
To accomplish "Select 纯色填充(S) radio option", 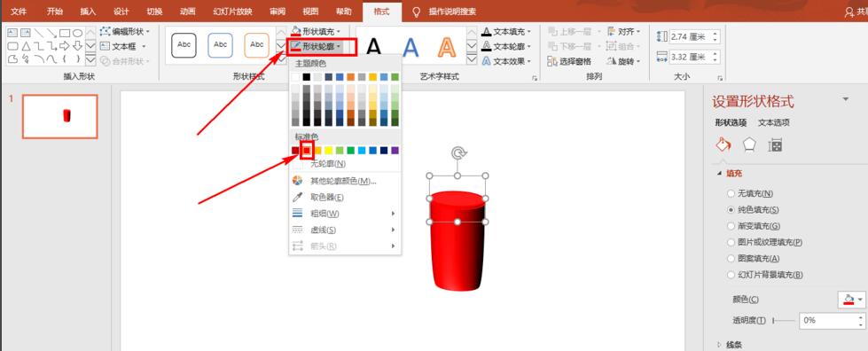I will tap(753, 210).
